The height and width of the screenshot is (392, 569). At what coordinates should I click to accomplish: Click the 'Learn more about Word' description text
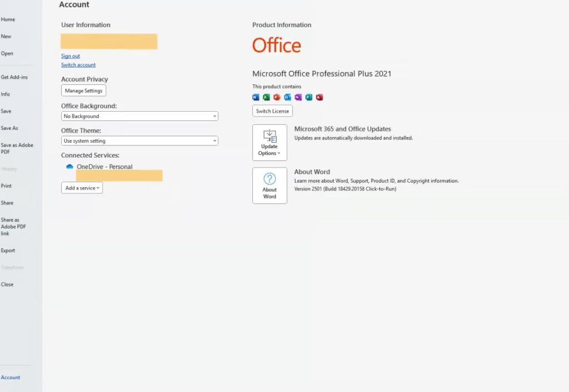coord(376,180)
